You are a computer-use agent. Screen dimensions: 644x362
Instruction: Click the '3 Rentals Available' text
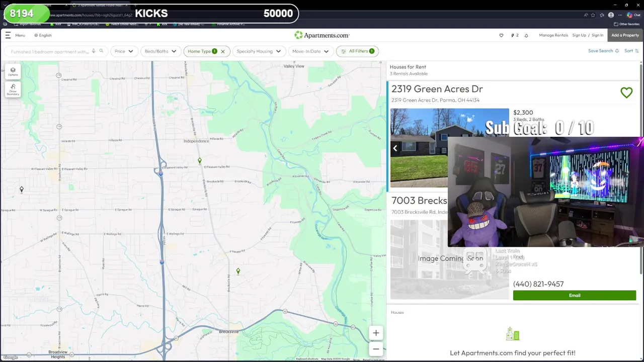click(409, 73)
